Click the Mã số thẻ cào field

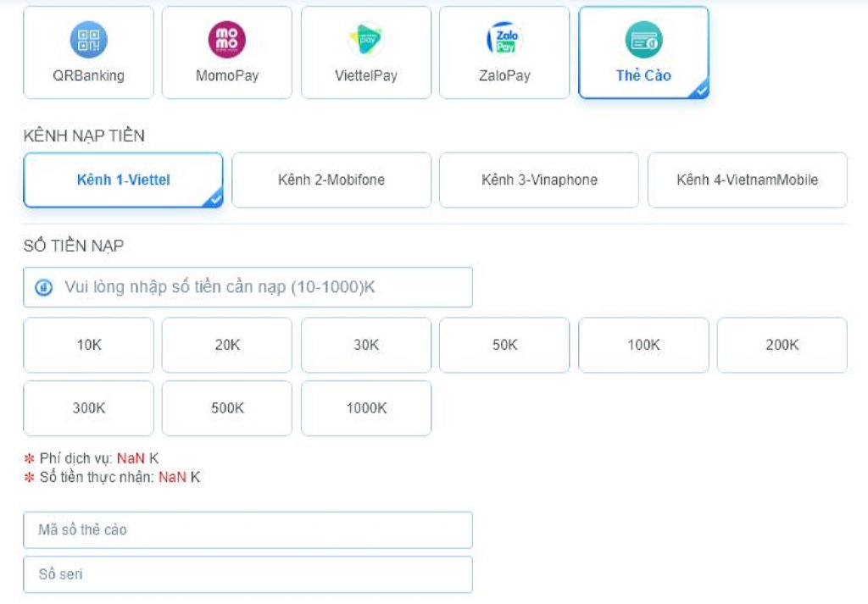(x=248, y=530)
